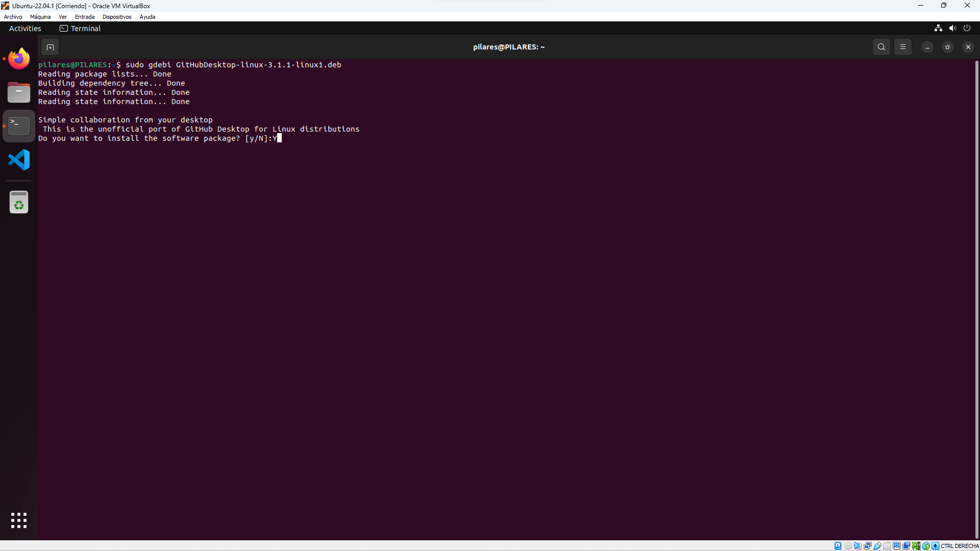
Task: Click the power status icon in the top bar
Action: point(968,28)
